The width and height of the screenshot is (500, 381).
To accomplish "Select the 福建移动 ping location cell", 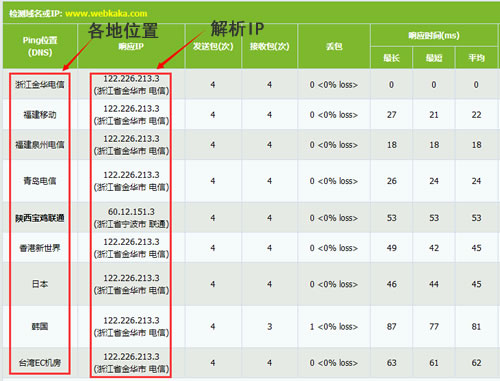I will 40,115.
